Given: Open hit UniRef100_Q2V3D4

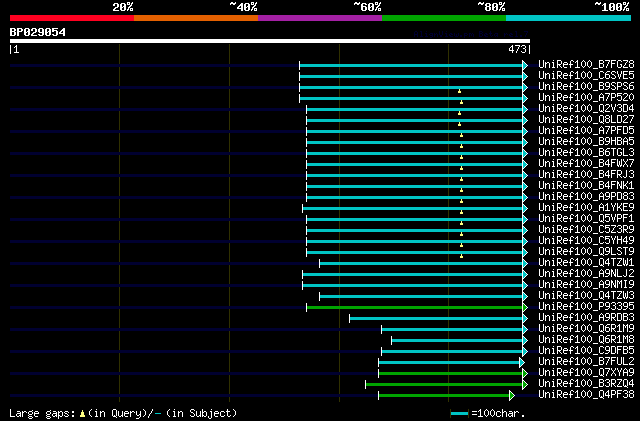Looking at the screenshot, I should tap(586, 109).
